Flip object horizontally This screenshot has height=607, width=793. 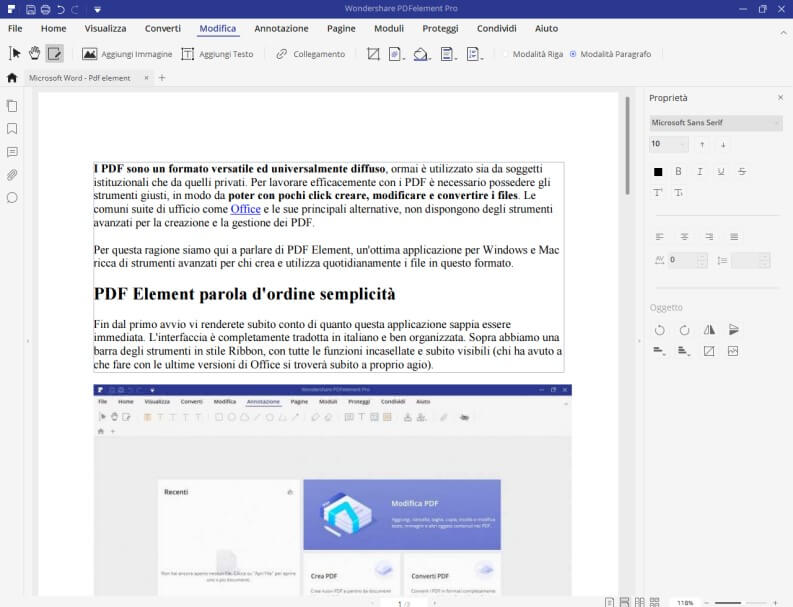tap(709, 330)
